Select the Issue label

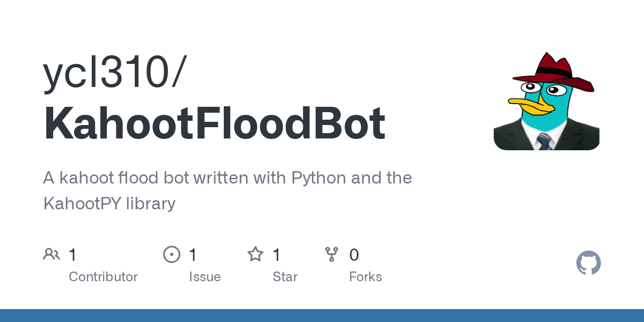tap(204, 277)
